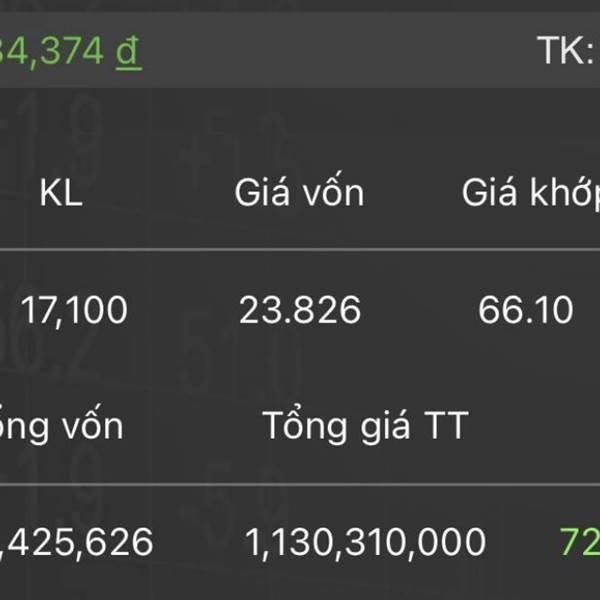
Task: Click the Tổng giá TT header label
Action: pos(365,426)
